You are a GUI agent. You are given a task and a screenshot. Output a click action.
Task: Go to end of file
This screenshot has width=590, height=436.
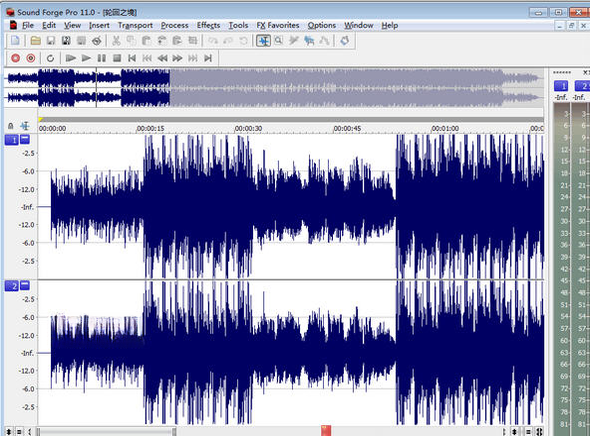pyautogui.click(x=208, y=58)
